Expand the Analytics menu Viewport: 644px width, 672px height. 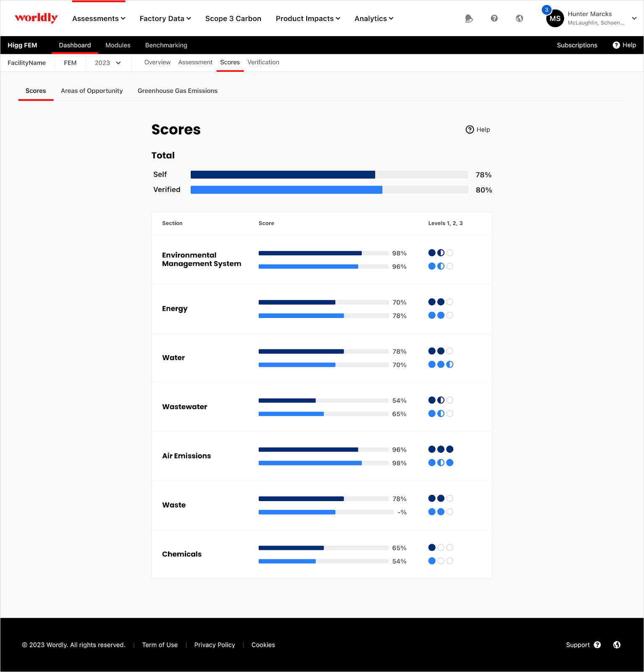[x=374, y=18]
